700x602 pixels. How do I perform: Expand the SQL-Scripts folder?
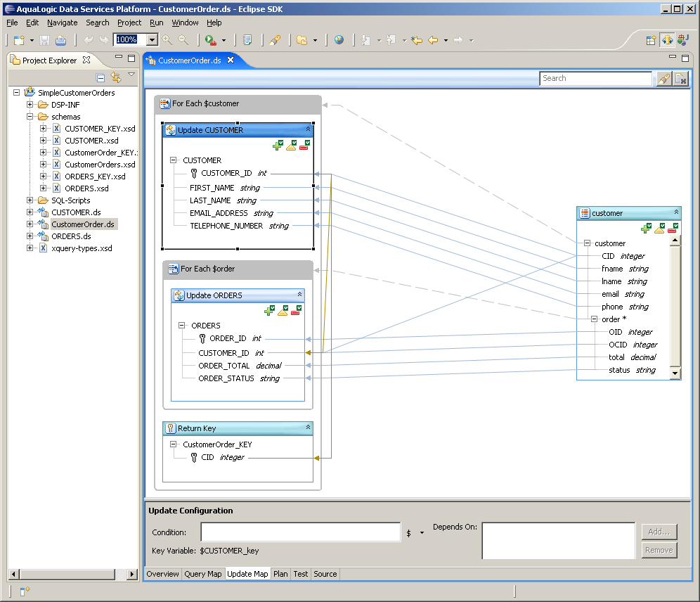30,200
